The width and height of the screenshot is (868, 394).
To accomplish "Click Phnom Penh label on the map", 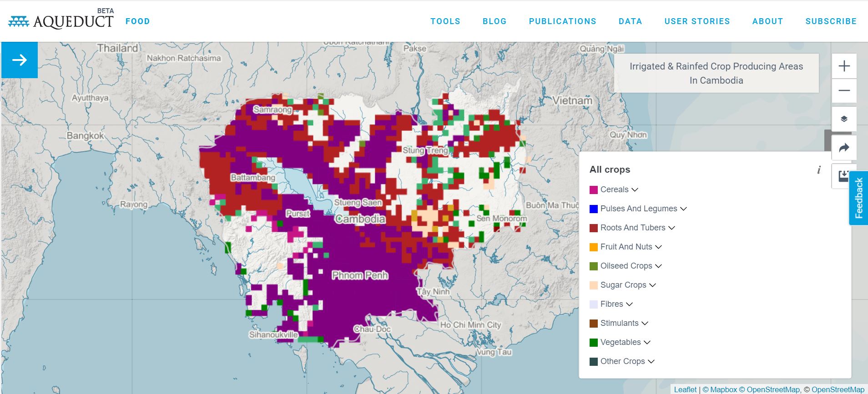I will [x=359, y=275].
